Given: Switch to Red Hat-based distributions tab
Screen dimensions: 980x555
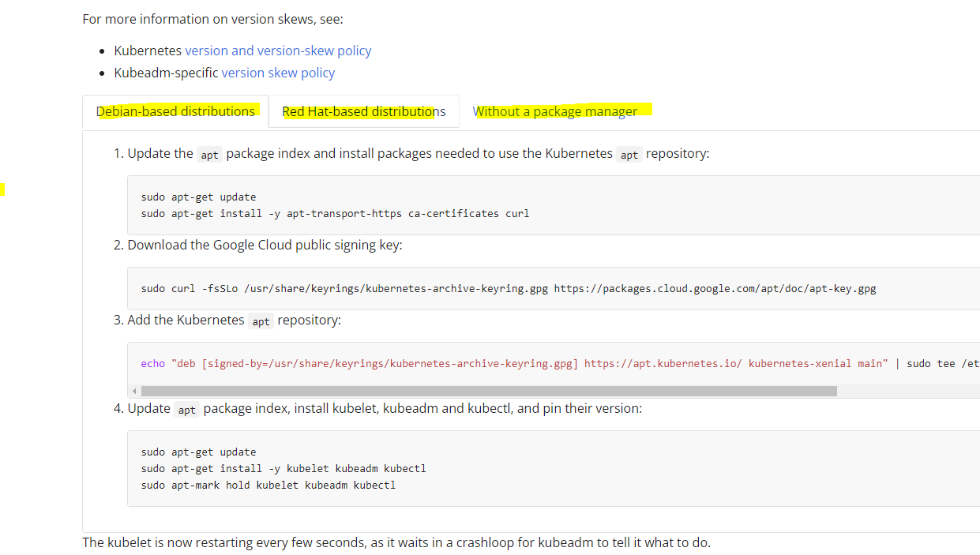Looking at the screenshot, I should [x=364, y=111].
